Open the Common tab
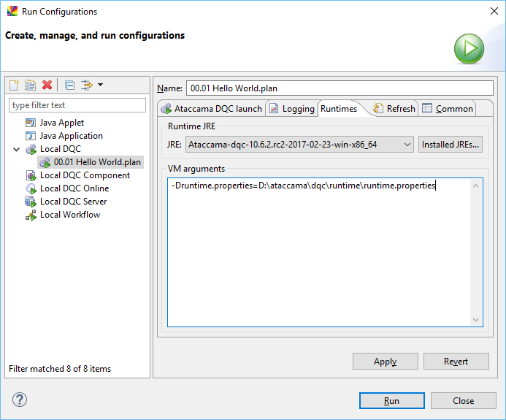Image resolution: width=506 pixels, height=420 pixels. pyautogui.click(x=448, y=109)
